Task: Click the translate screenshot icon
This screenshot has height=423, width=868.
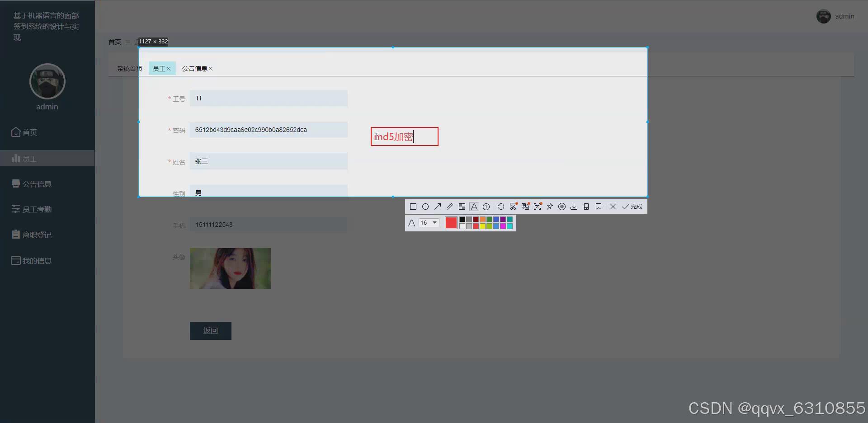Action: 525,207
